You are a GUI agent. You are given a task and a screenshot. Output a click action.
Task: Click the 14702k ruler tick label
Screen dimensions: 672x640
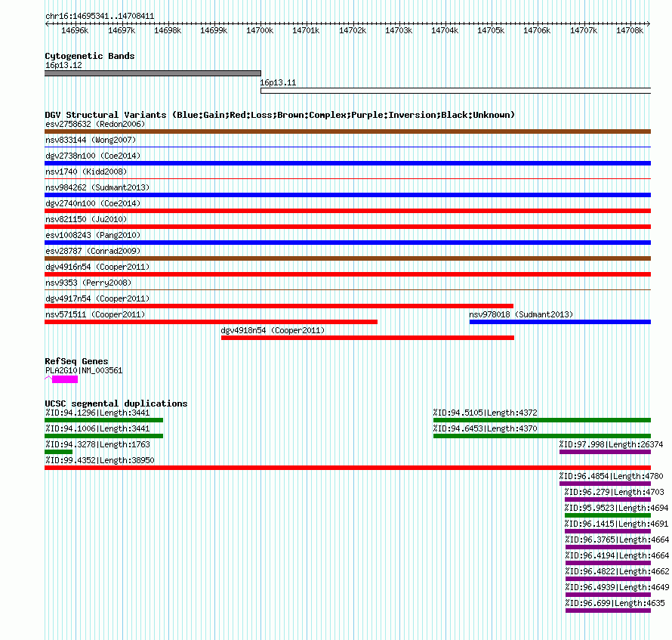(353, 30)
